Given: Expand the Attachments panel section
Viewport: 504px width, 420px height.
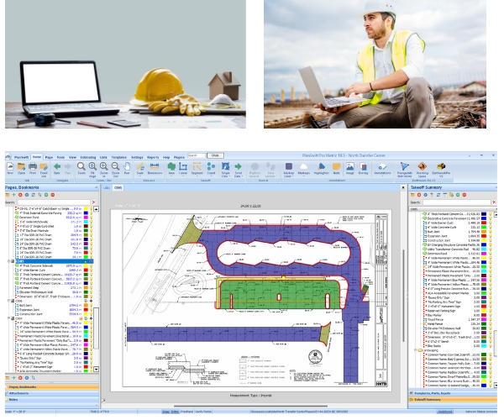Looking at the screenshot, I should [20, 392].
